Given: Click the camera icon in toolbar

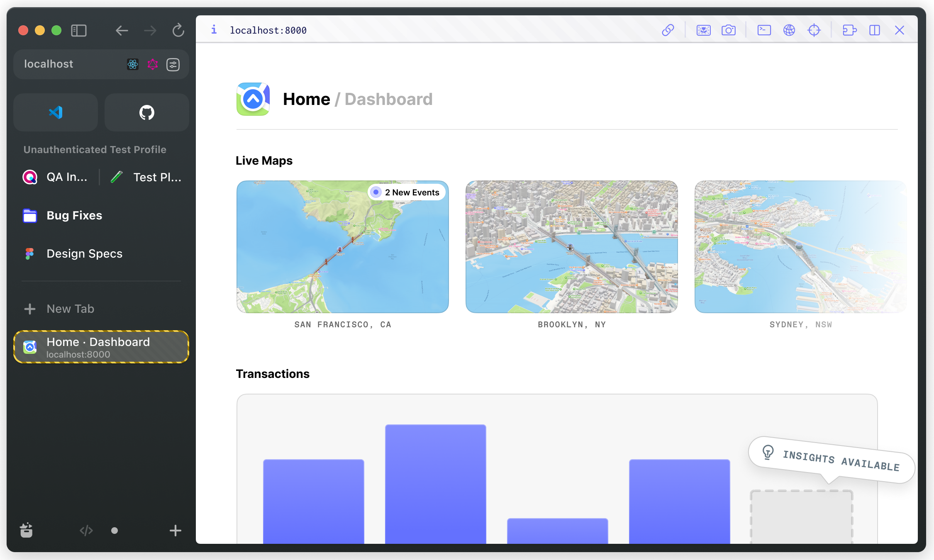Looking at the screenshot, I should click(729, 30).
